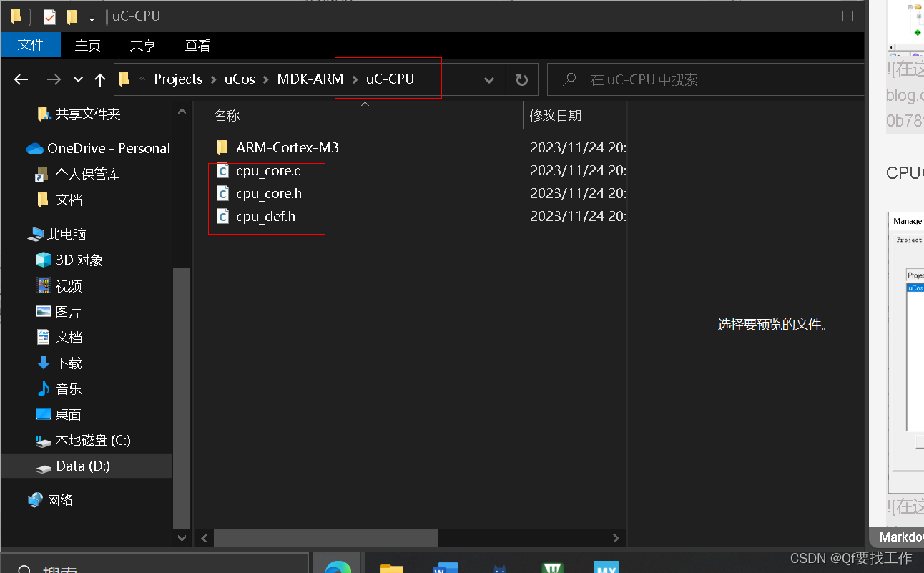Expand the address bar history dropdown

(x=489, y=80)
